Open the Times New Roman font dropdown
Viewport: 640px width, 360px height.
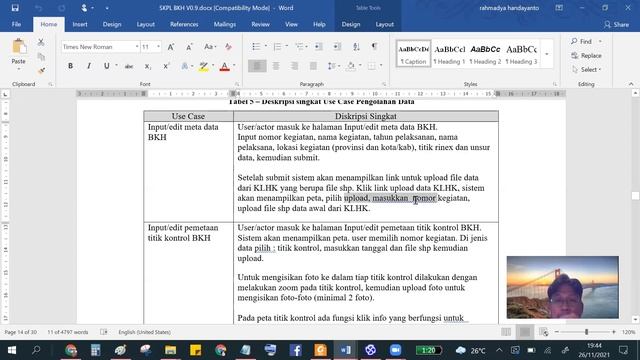click(x=137, y=47)
